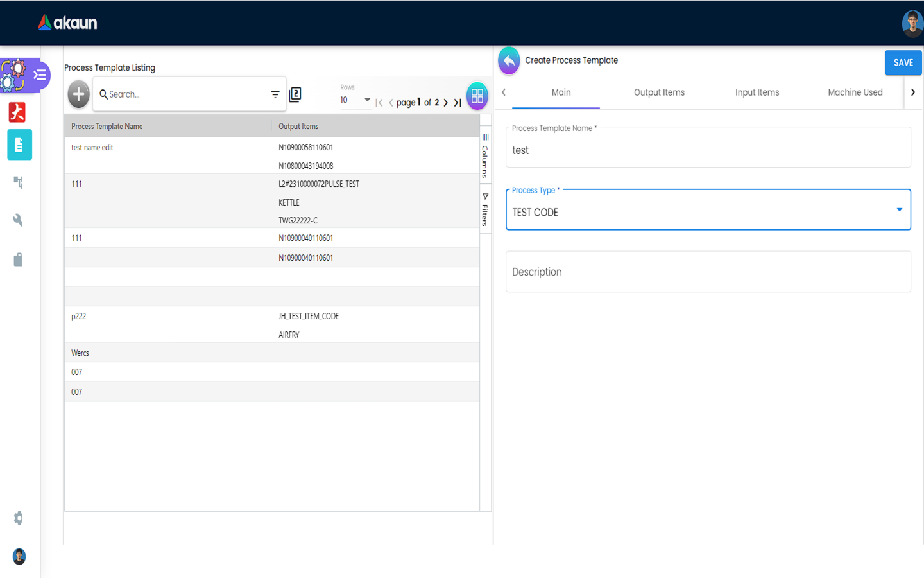Switch to the Machine Used tab
Viewport: 924px width, 578px height.
tap(855, 92)
